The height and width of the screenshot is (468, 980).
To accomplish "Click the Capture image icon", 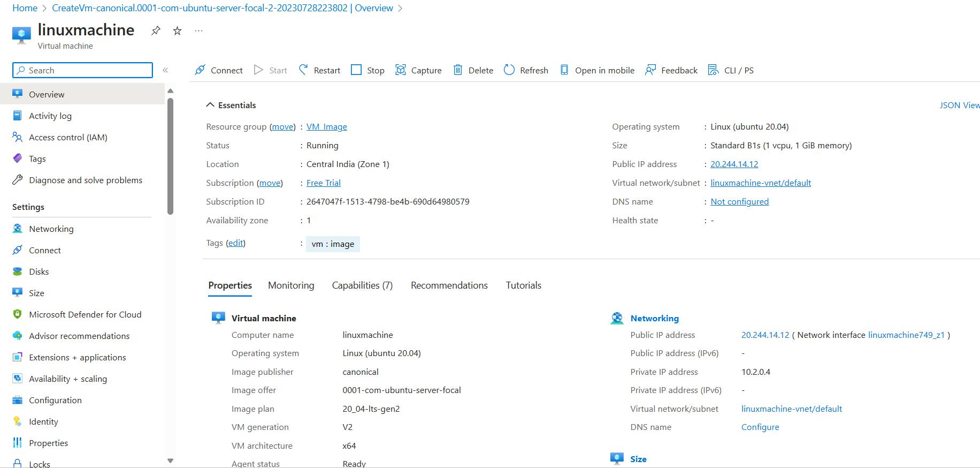I will click(x=401, y=70).
